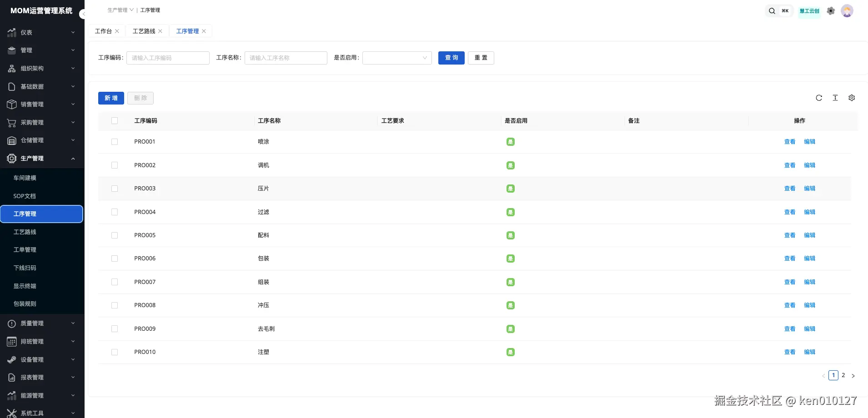
Task: Click the 工序编码 column header
Action: tap(146, 121)
